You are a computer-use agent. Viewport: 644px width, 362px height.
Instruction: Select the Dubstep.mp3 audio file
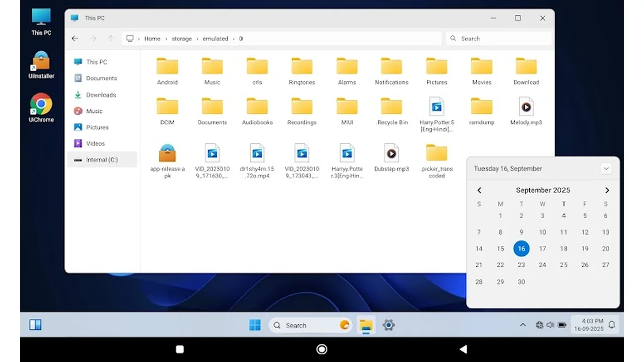pos(391,158)
